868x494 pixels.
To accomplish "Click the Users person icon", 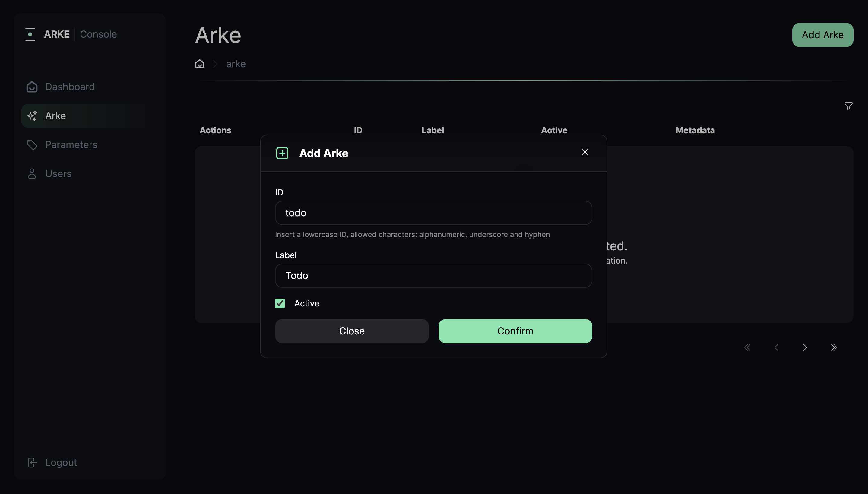I will click(32, 173).
